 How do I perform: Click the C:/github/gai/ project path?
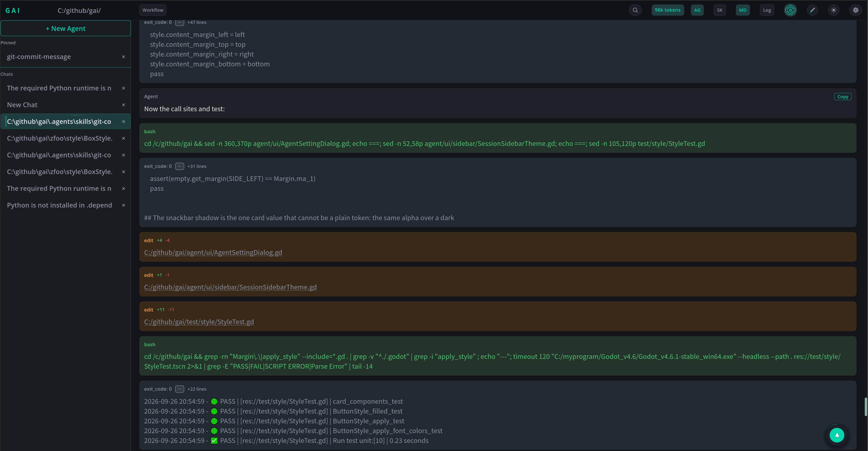[79, 10]
